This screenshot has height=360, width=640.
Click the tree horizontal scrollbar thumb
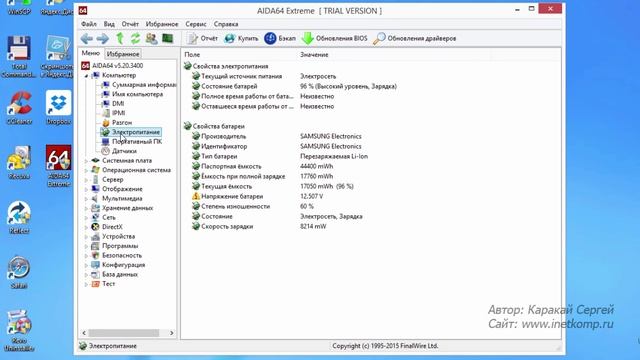coord(124,333)
